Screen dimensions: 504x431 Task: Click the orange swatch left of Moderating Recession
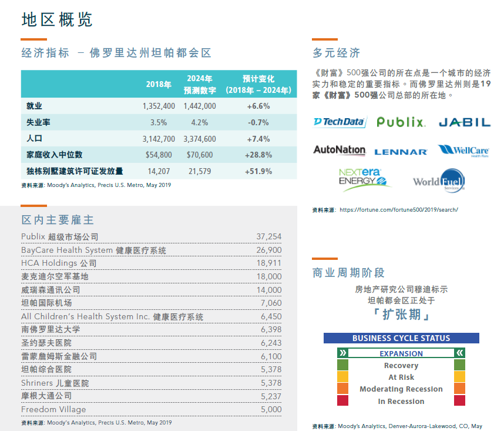click(x=343, y=389)
